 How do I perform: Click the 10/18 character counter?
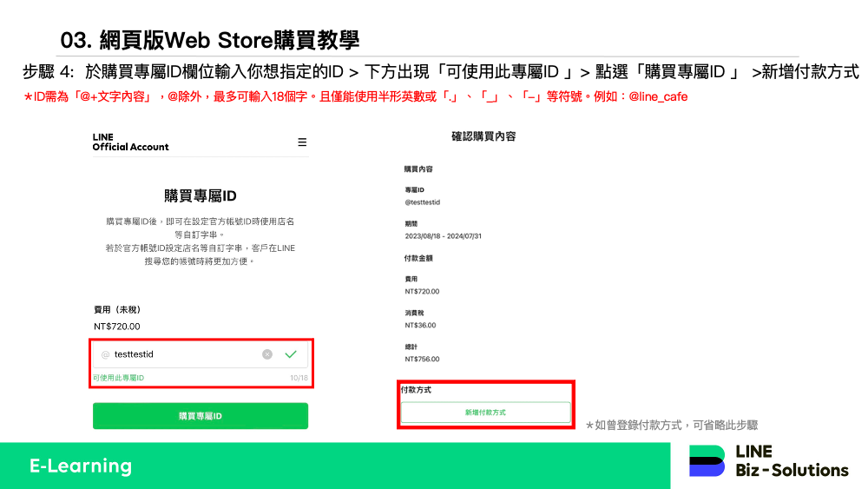coord(299,378)
